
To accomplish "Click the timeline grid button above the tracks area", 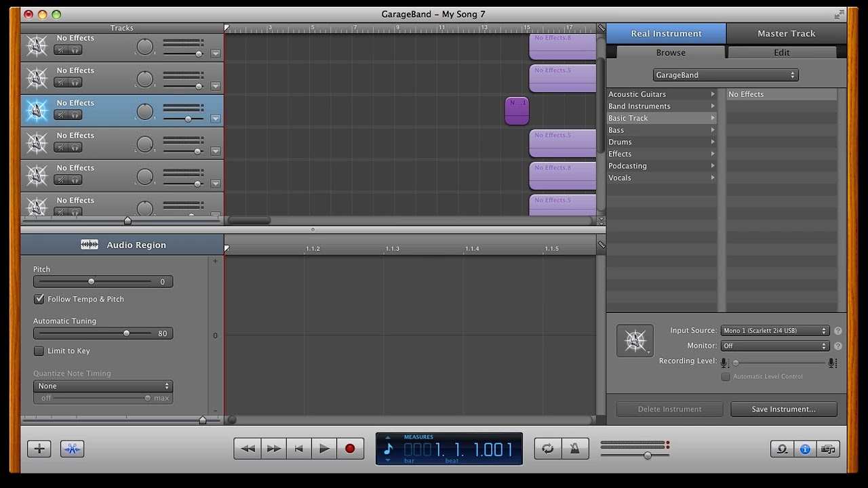I will coord(601,28).
